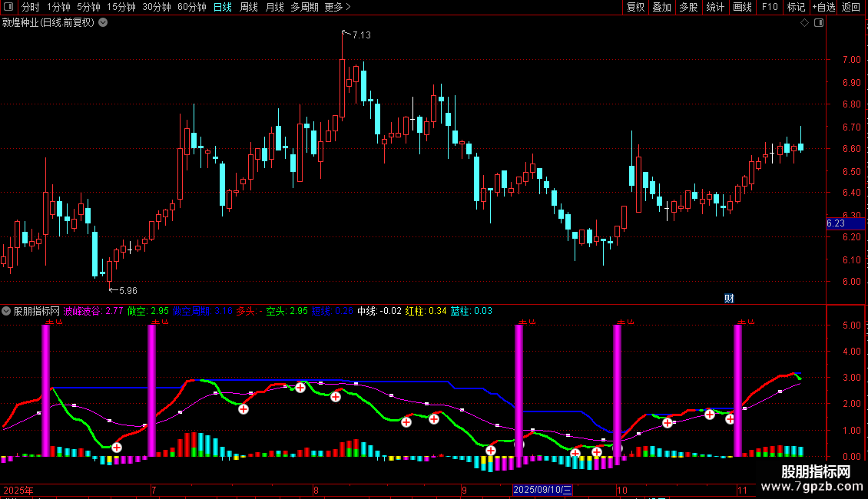
Task: Select the 日线 daily period
Action: pos(223,7)
